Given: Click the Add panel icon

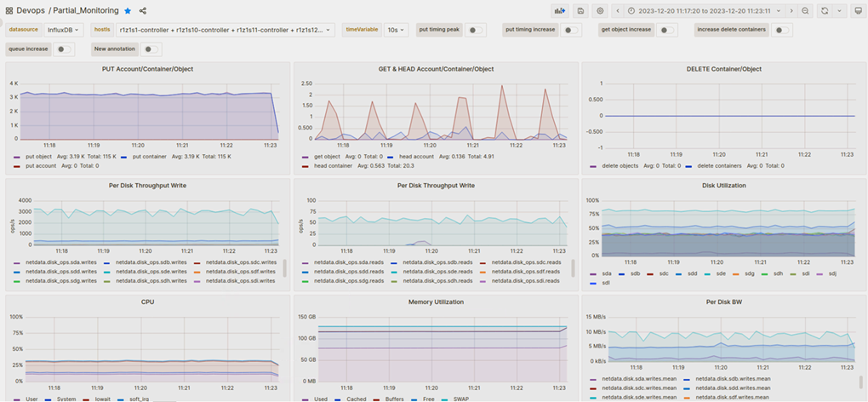Looking at the screenshot, I should [x=560, y=10].
